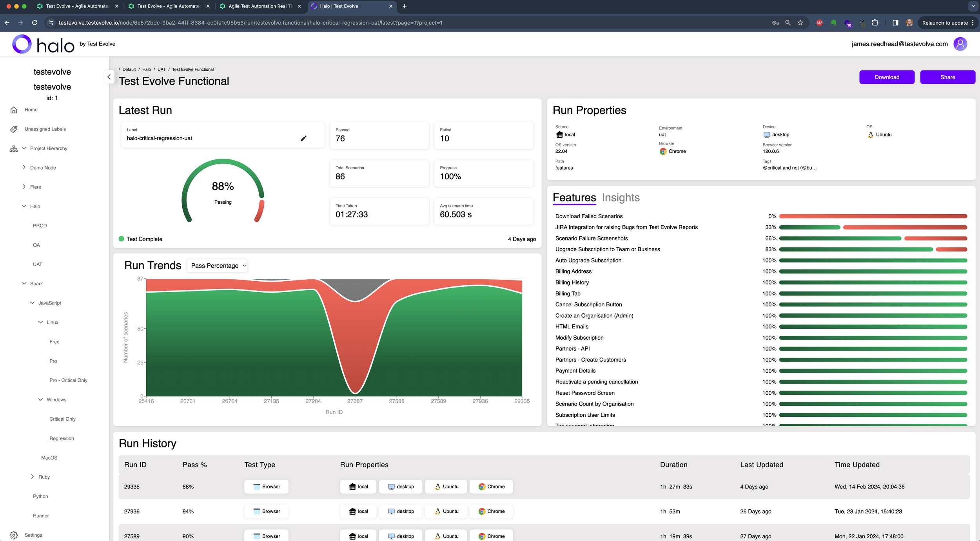Open the Pass Percentage dropdown
Image resolution: width=980 pixels, height=541 pixels.
coord(217,266)
